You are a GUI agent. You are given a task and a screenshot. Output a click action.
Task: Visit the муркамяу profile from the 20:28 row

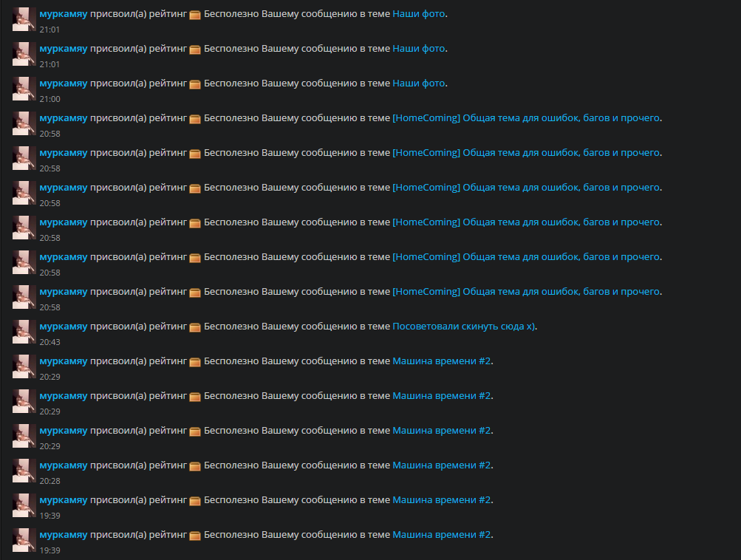[x=64, y=465]
